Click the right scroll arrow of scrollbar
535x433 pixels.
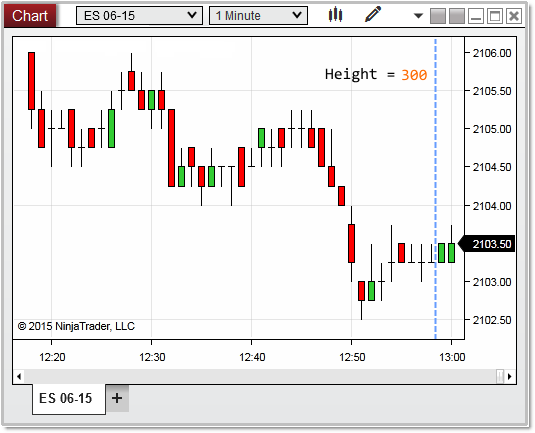point(509,376)
